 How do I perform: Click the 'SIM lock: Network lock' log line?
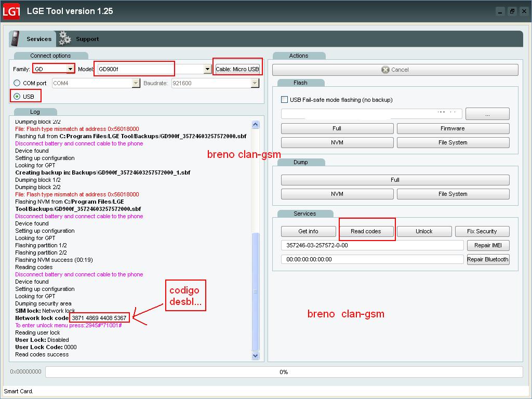click(45, 311)
